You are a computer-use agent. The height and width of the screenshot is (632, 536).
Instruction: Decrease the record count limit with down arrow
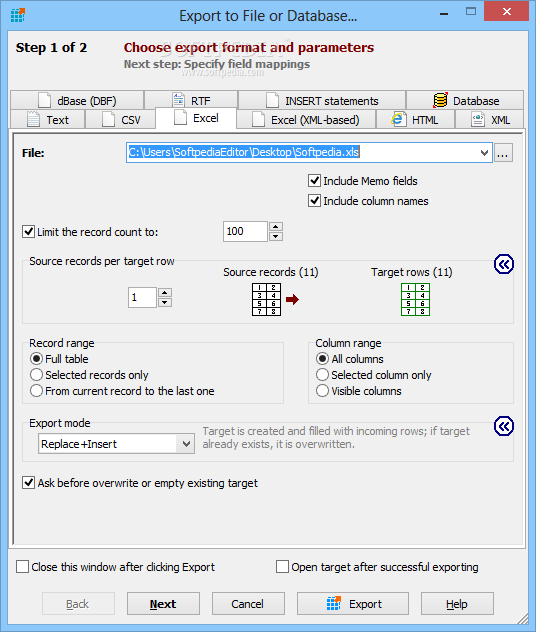[x=276, y=236]
